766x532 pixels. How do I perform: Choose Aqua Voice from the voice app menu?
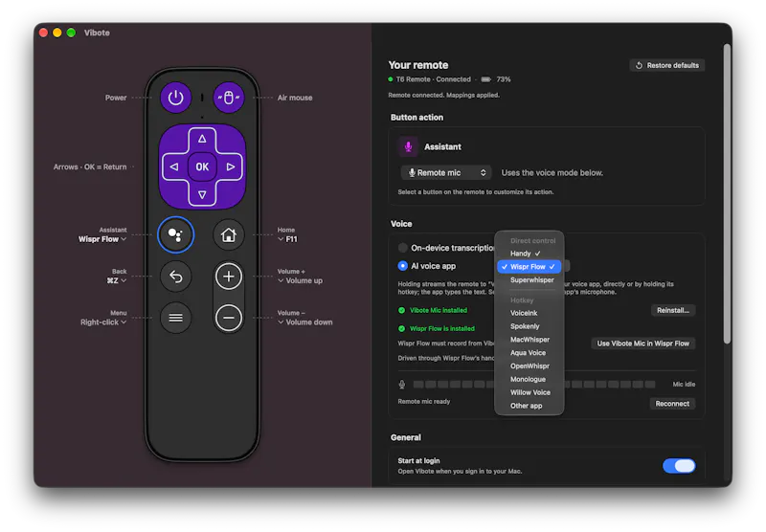point(529,353)
